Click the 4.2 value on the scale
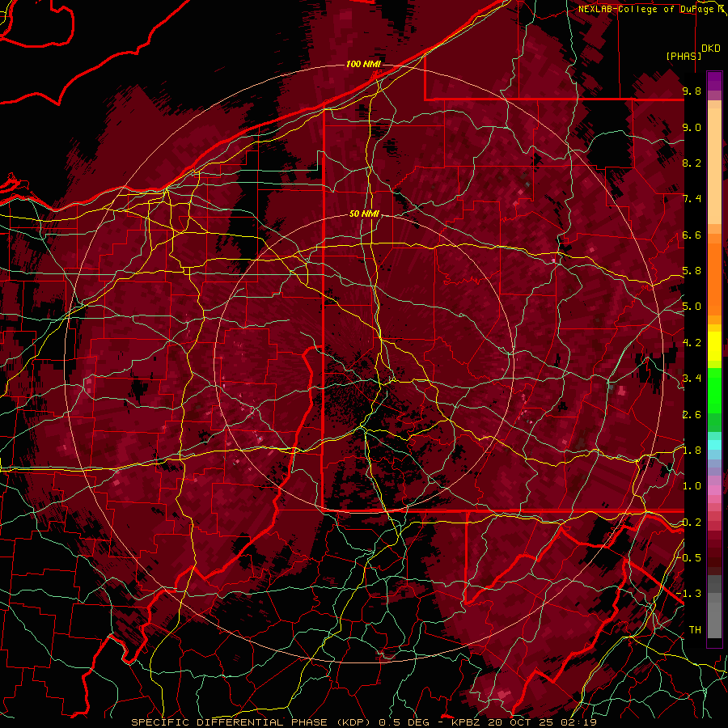Viewport: 728px width, 728px height. click(692, 343)
